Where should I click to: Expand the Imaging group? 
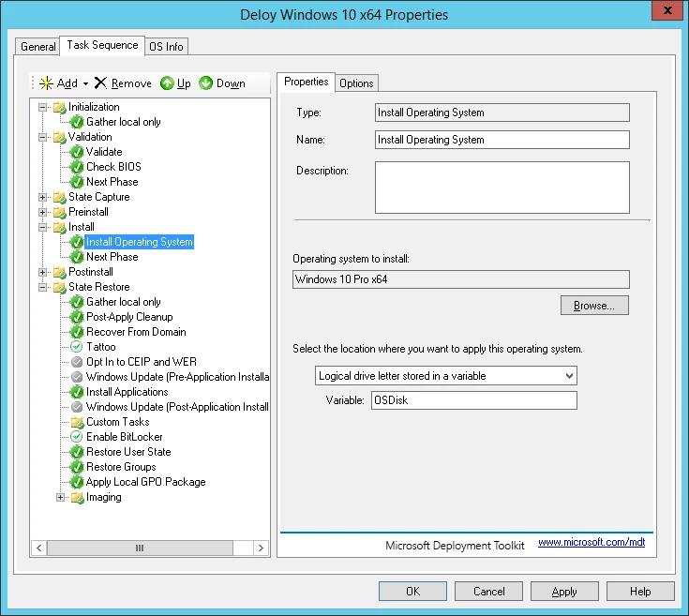[x=61, y=497]
